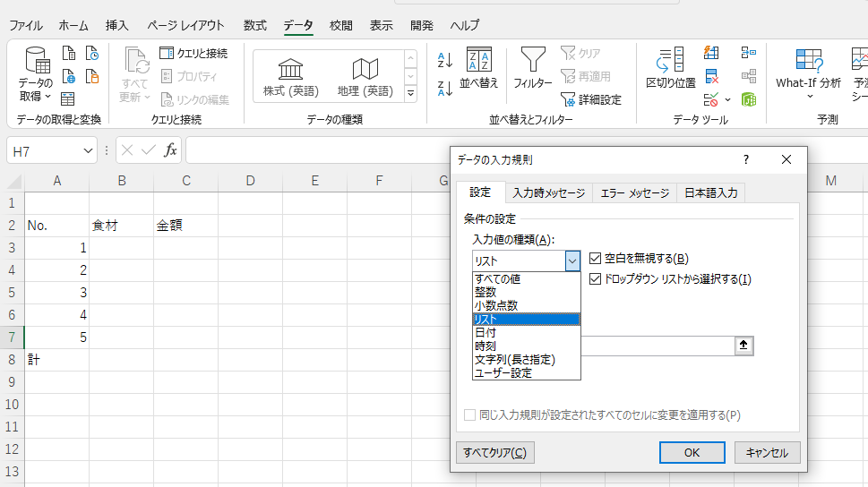Image resolution: width=868 pixels, height=487 pixels.
Task: Click OK in データの入力規則 dialog
Action: pyautogui.click(x=692, y=453)
